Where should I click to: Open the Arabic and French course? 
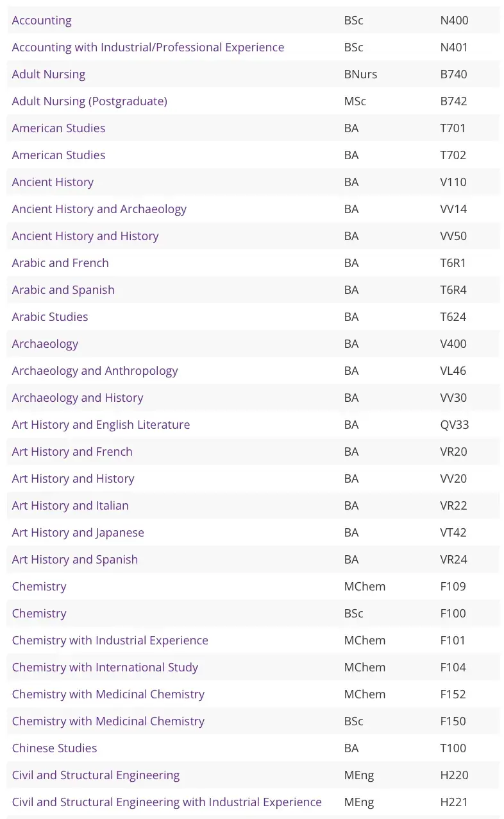click(x=60, y=263)
